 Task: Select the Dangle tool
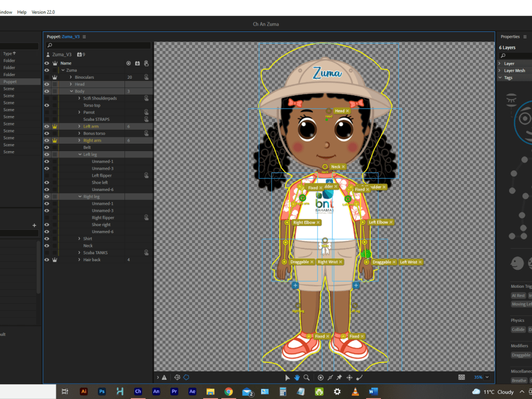(359, 378)
